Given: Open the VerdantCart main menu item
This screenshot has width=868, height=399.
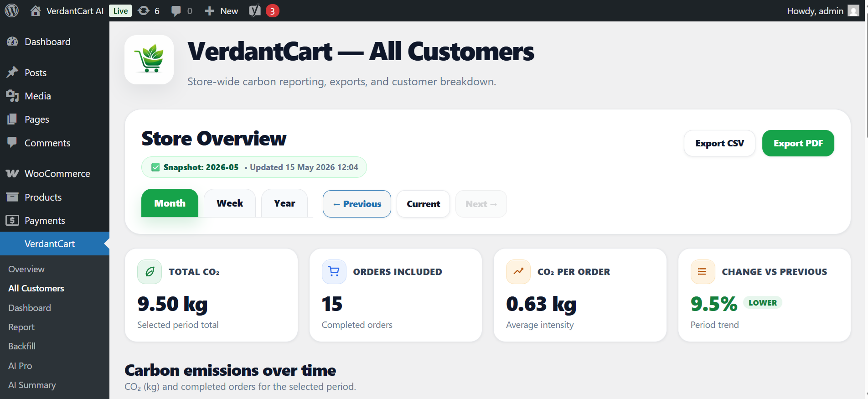Looking at the screenshot, I should (55, 244).
